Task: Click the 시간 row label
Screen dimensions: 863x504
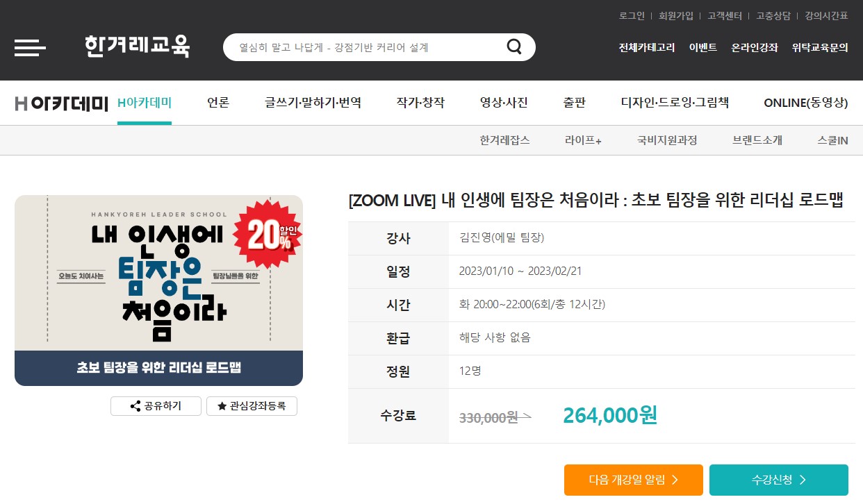Action: [398, 305]
